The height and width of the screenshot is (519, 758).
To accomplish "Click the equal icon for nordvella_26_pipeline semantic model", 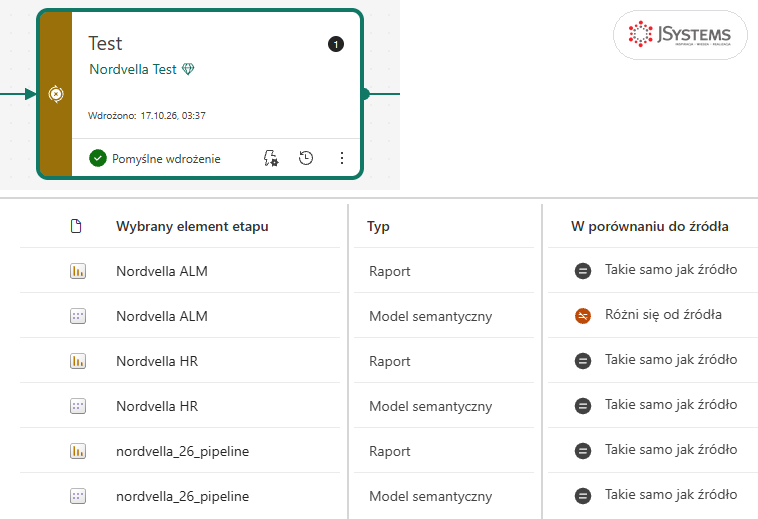I will [x=583, y=495].
